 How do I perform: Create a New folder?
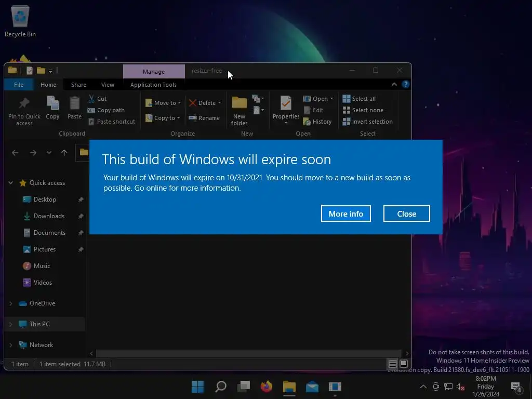click(239, 111)
